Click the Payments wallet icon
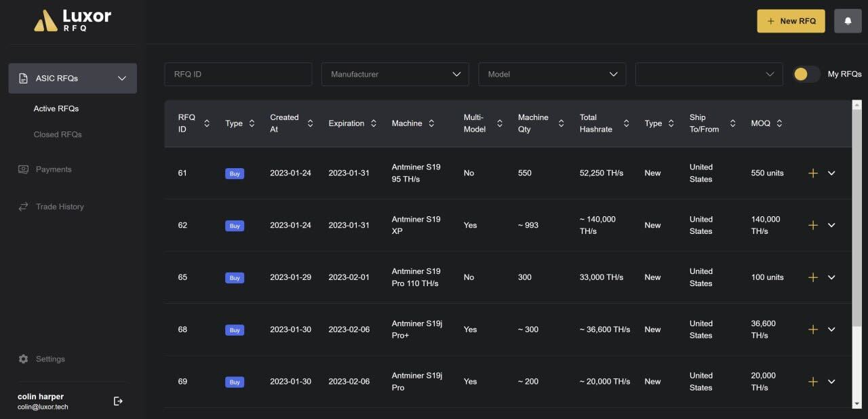 [22, 169]
